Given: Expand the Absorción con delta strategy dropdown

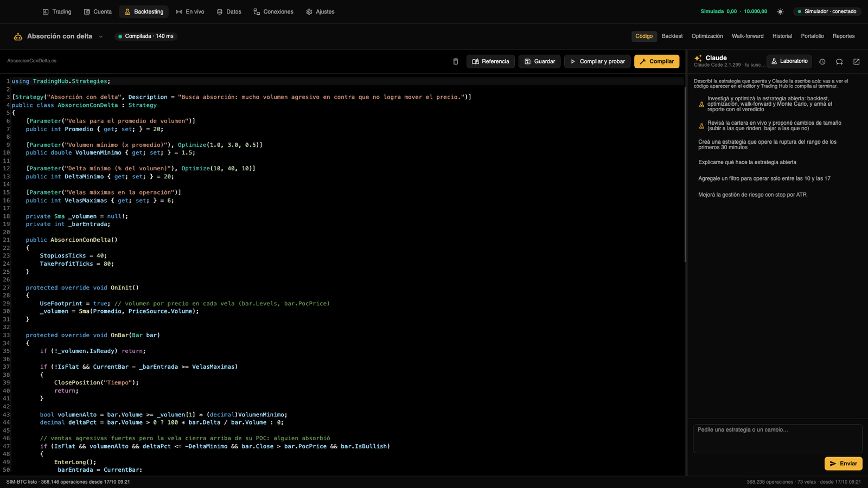Looking at the screenshot, I should 101,36.
